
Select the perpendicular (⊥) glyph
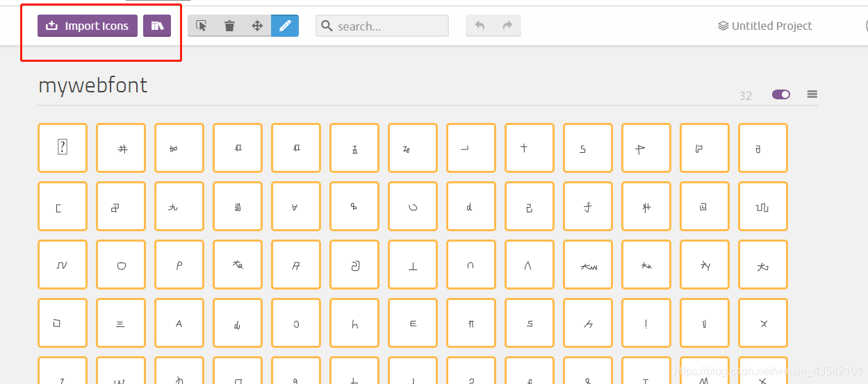click(413, 265)
